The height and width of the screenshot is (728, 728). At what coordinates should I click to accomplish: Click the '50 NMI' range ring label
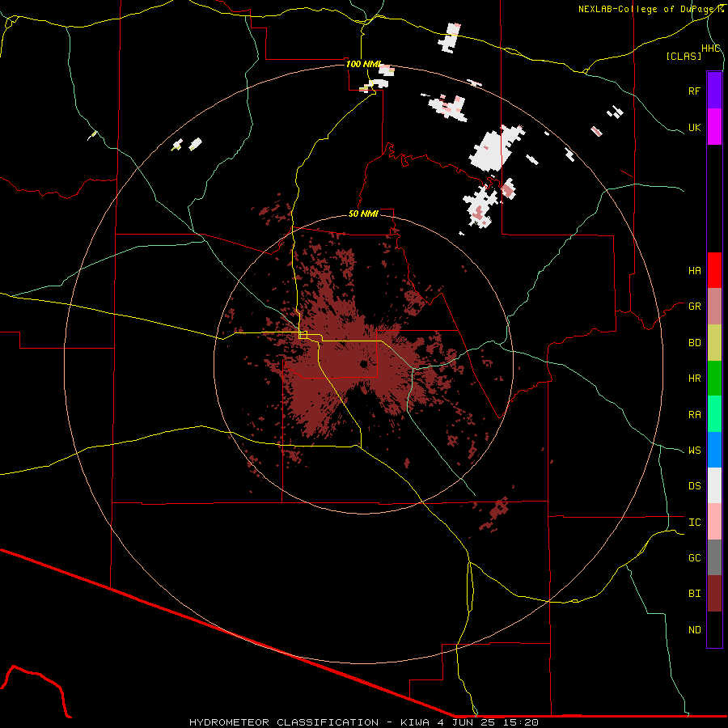point(363,214)
